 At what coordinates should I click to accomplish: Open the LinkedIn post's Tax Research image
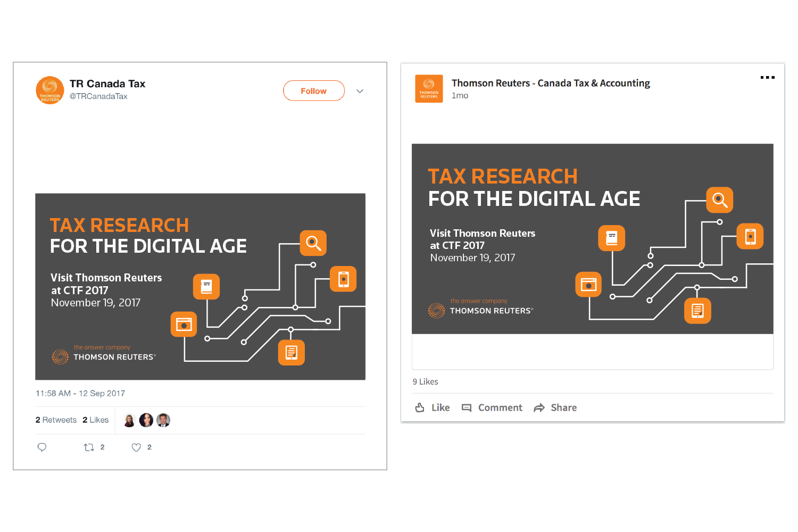pyautogui.click(x=592, y=239)
